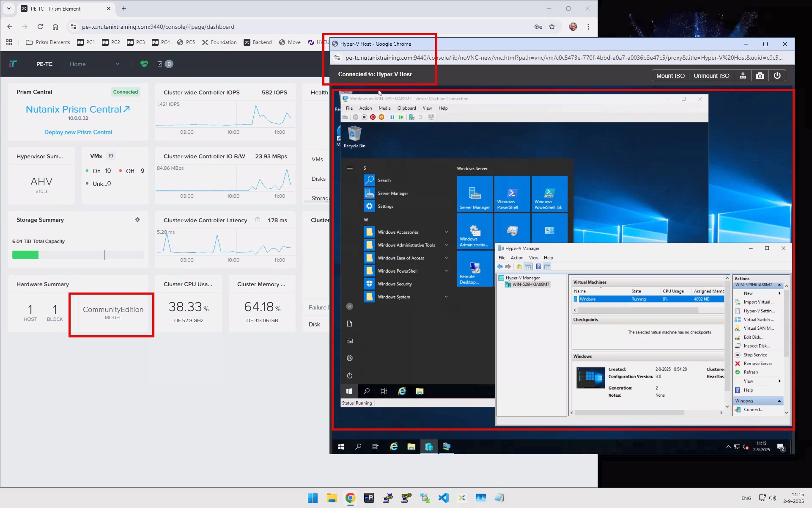Open the Media menu in VM Connection
Viewport: 812px width, 508px height.
pos(384,108)
